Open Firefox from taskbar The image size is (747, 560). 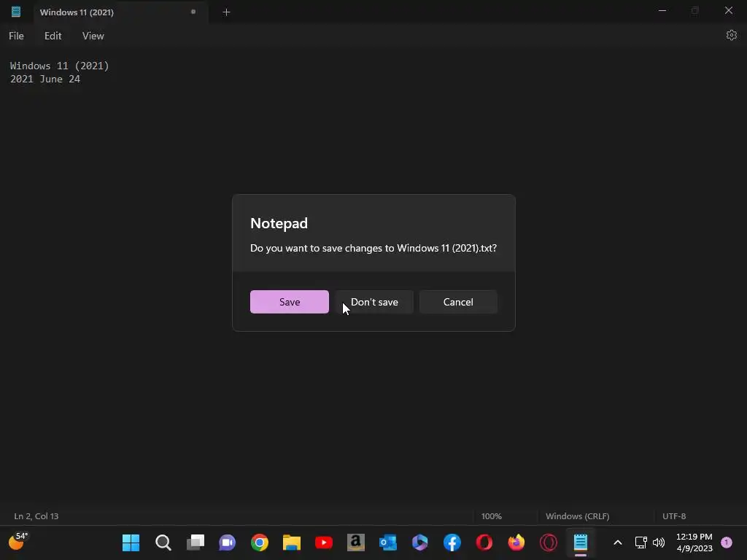tap(516, 542)
